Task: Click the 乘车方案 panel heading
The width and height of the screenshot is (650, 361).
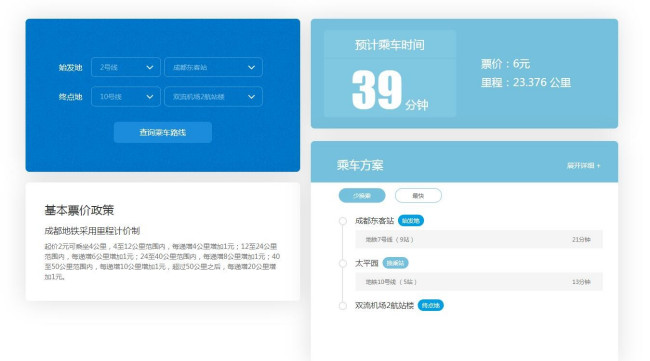Action: [x=360, y=165]
